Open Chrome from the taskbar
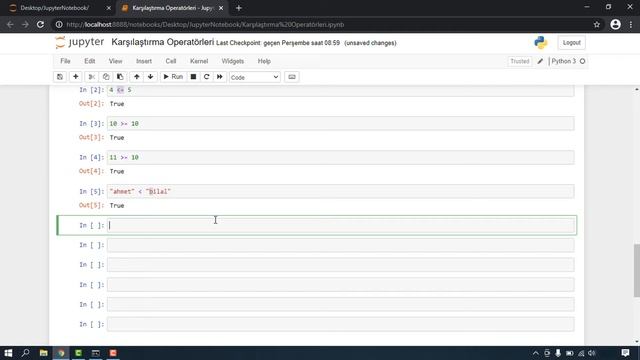This screenshot has width=640, height=360. click(x=61, y=353)
